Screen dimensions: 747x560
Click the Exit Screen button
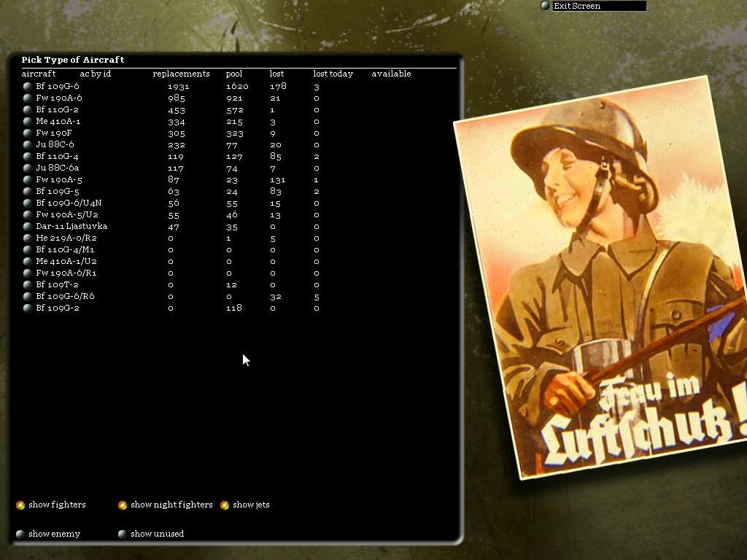[599, 6]
